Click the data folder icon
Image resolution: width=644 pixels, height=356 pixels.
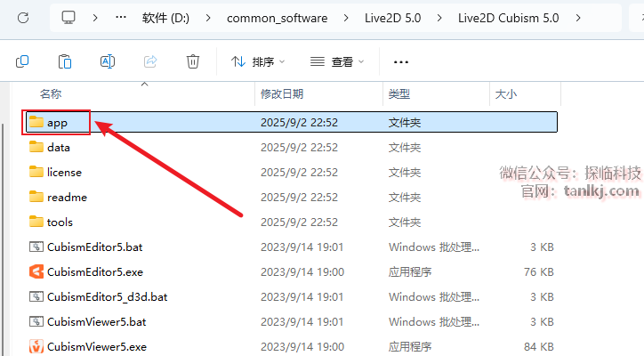click(36, 147)
